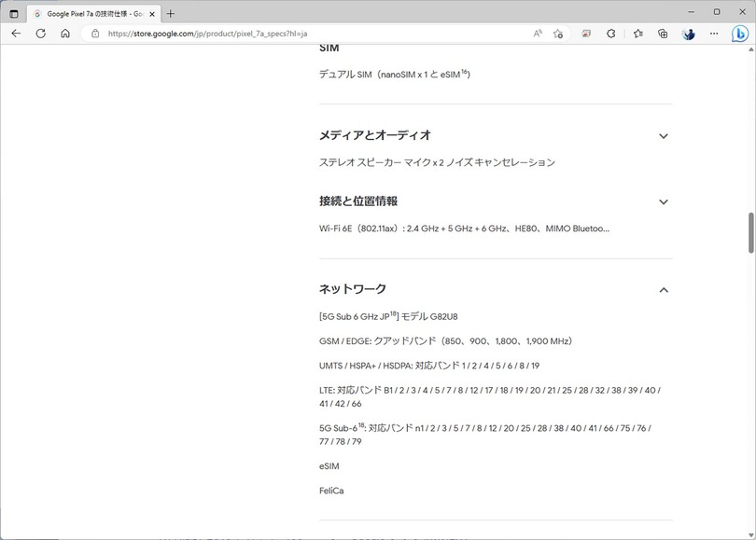Click the GSM / EDGE band line
756x540 pixels.
pyautogui.click(x=445, y=341)
